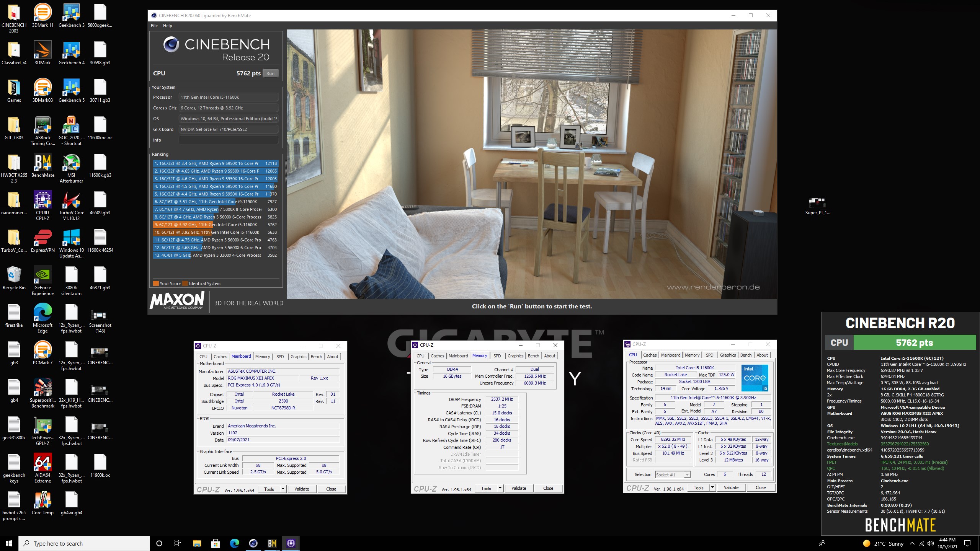The height and width of the screenshot is (551, 980).
Task: Open Graphics tab in Memory CPU-Z window
Action: pyautogui.click(x=515, y=355)
